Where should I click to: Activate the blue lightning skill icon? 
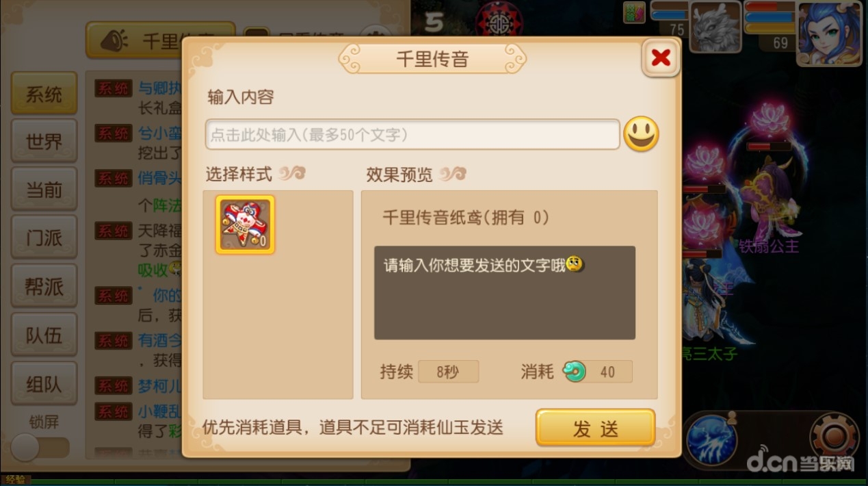pyautogui.click(x=711, y=438)
